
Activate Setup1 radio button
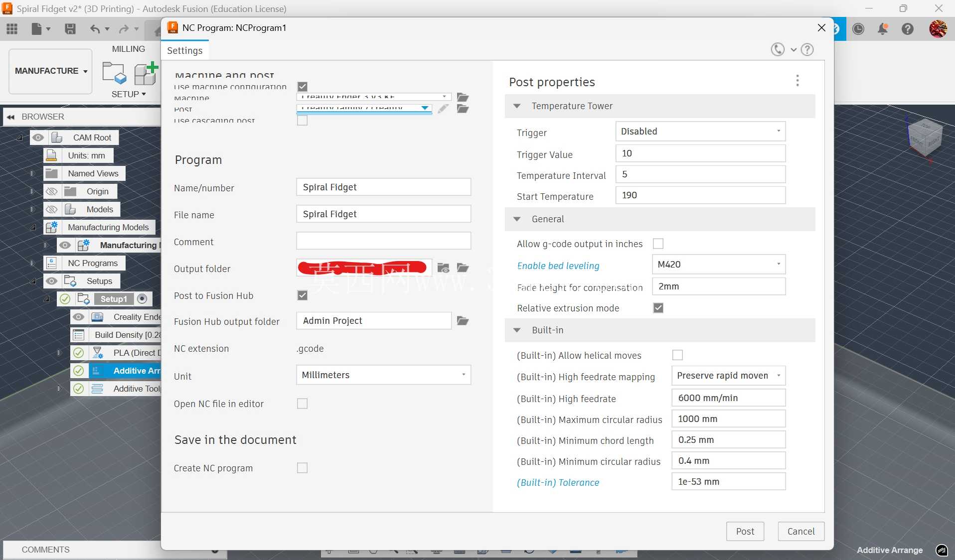tap(142, 299)
